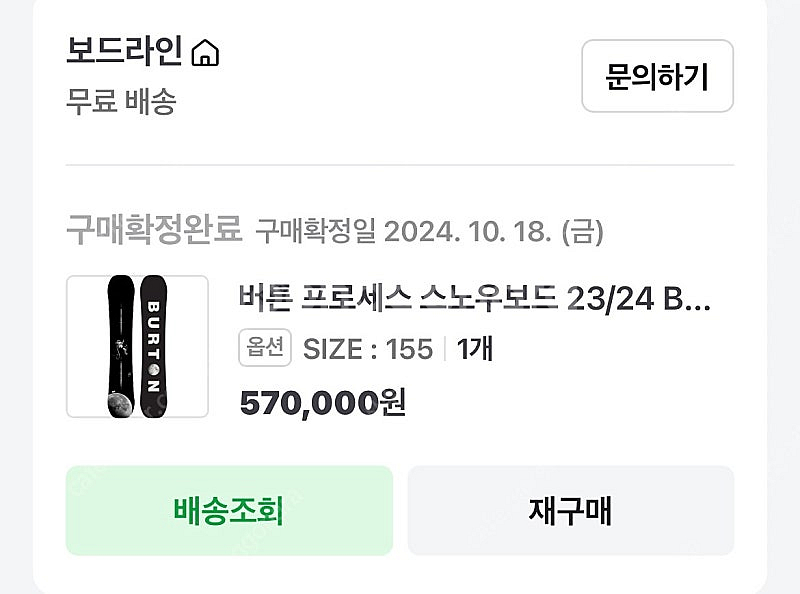Tap the 옵션 option badge
The image size is (800, 594).
265,348
